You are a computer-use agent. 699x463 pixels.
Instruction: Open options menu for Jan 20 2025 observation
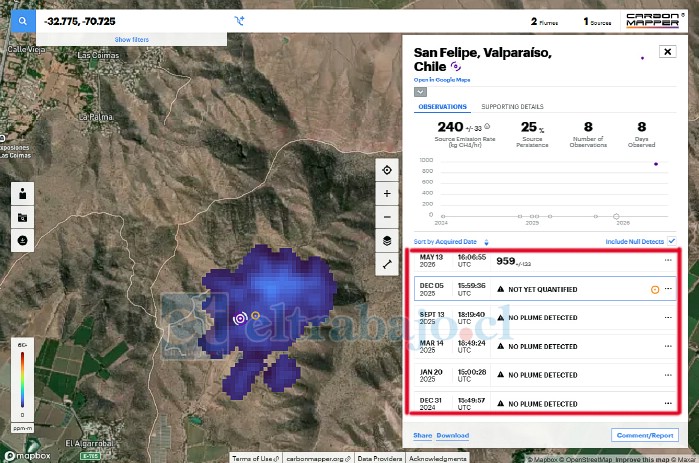(668, 375)
